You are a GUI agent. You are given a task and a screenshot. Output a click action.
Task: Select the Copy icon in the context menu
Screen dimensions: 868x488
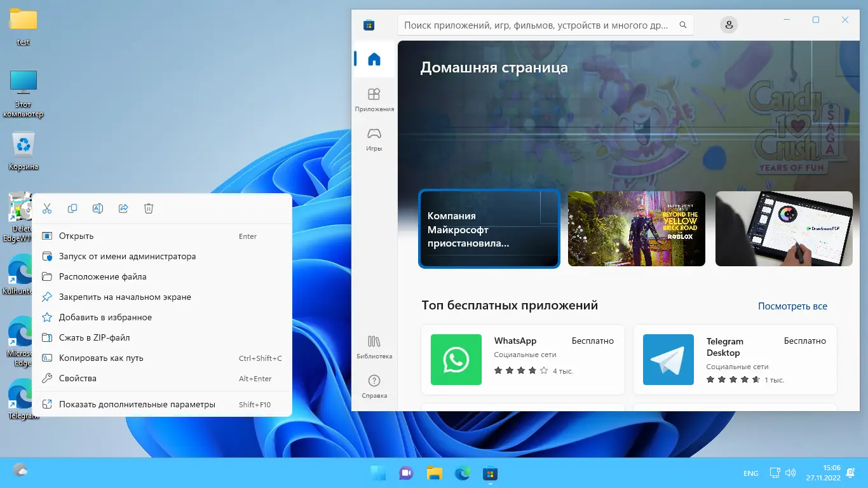pos(72,208)
